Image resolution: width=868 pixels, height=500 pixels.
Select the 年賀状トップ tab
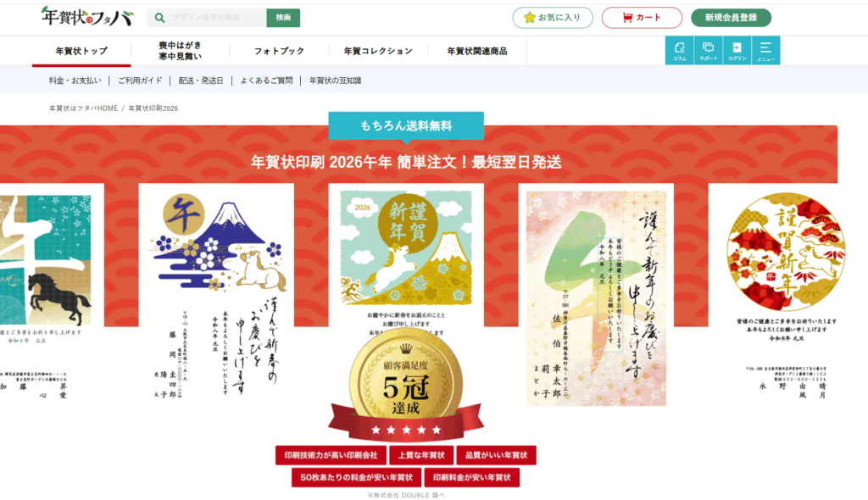tap(81, 51)
